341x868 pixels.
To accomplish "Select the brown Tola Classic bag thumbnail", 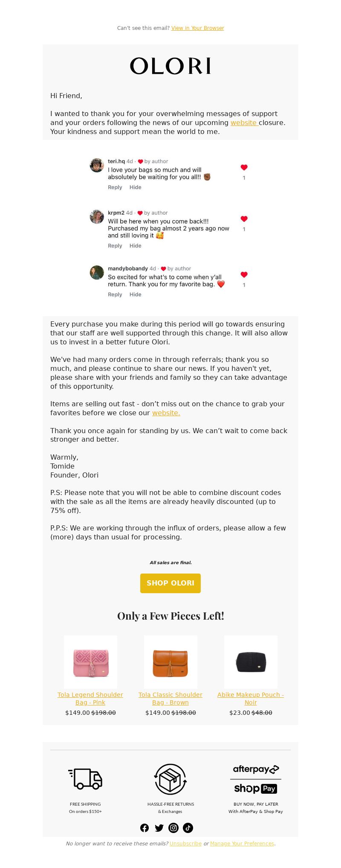I will (170, 662).
